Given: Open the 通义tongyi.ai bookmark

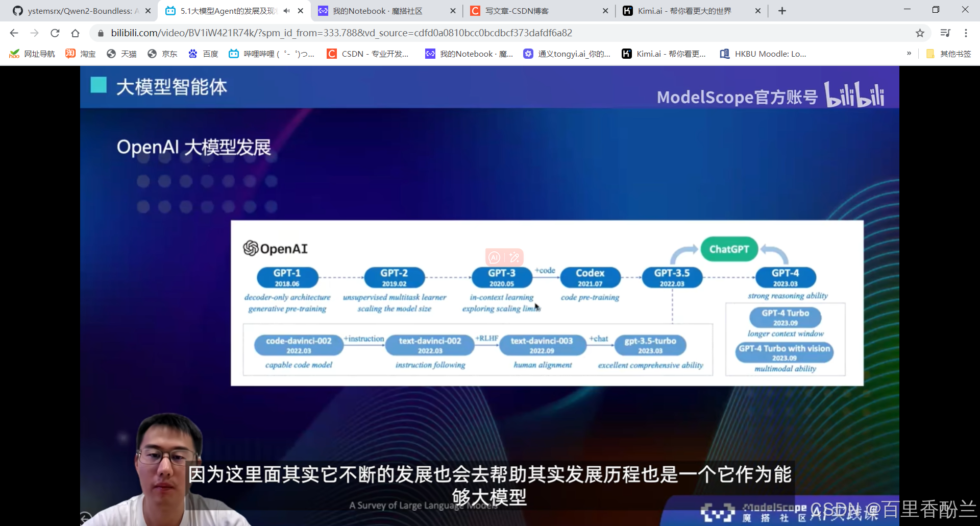Looking at the screenshot, I should (567, 54).
